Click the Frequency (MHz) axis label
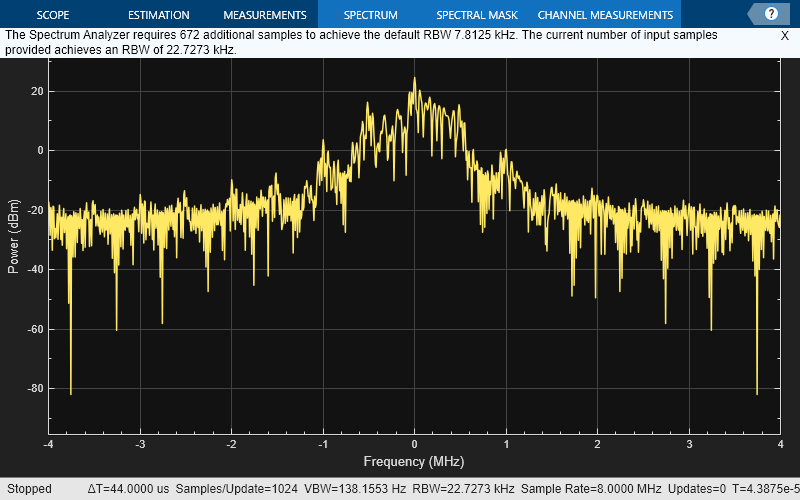Screen dimensions: 800x500 click(x=414, y=462)
